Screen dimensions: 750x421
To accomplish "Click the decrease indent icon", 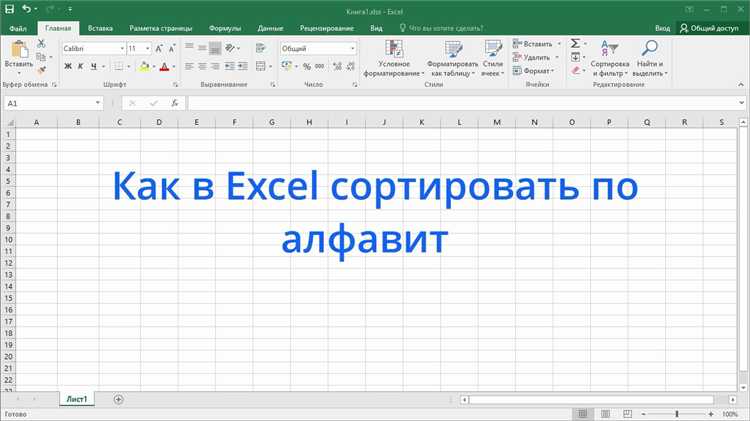I will coord(230,66).
